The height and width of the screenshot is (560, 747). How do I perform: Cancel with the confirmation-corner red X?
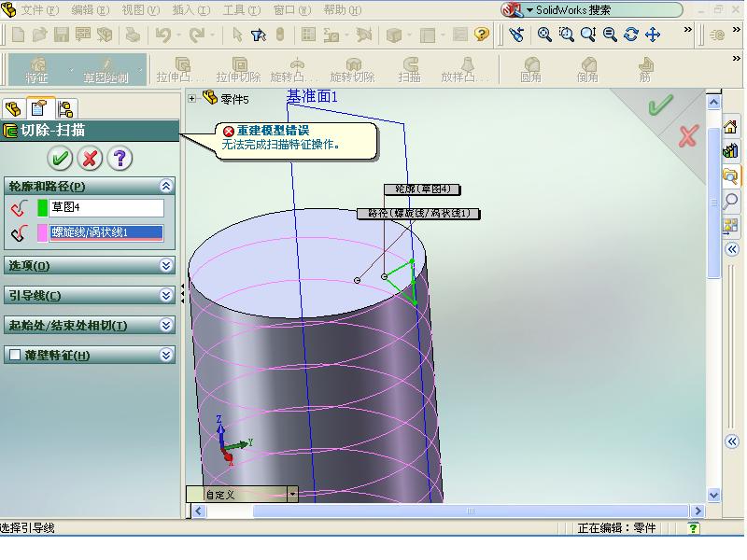[688, 136]
